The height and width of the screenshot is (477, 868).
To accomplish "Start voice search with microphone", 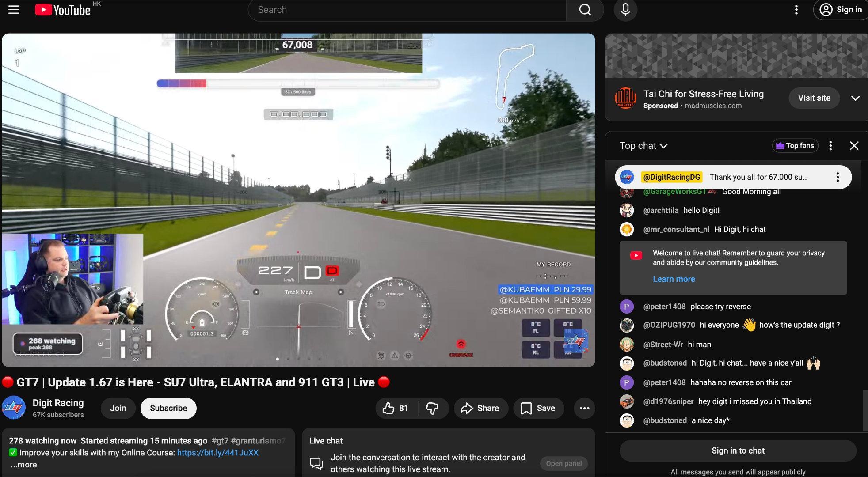I will pos(625,10).
